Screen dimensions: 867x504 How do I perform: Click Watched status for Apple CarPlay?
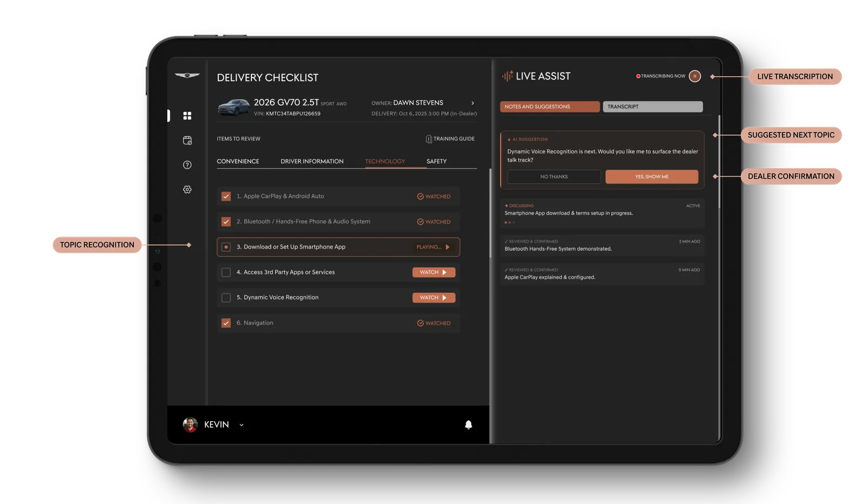pyautogui.click(x=433, y=197)
